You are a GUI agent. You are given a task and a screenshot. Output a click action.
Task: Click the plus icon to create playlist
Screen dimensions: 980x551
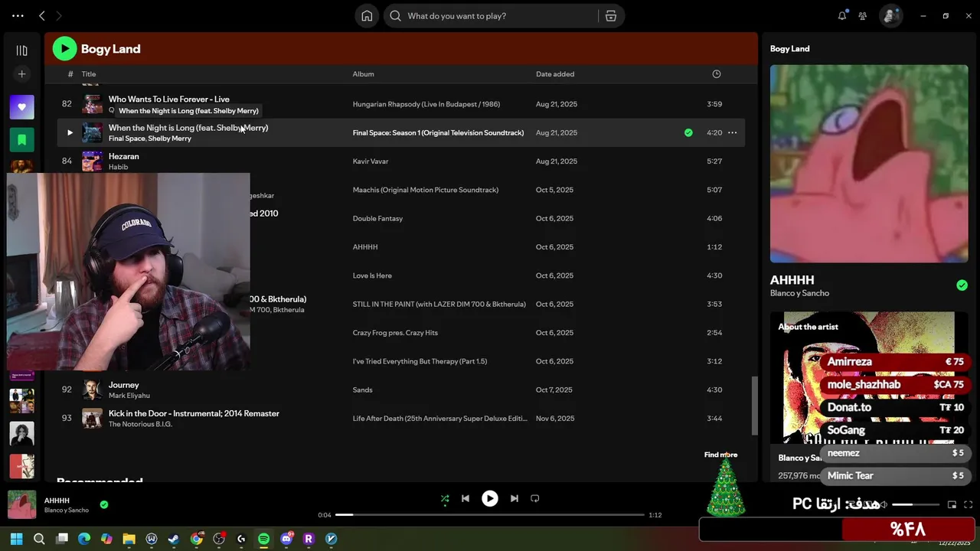21,74
